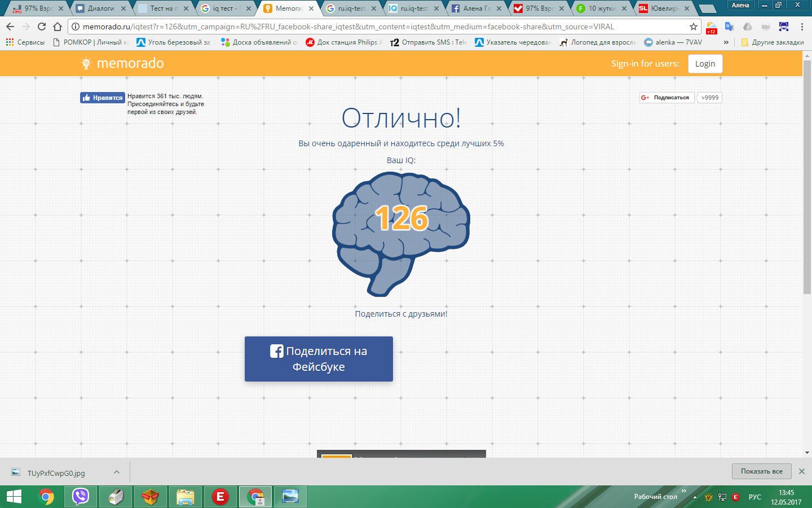
Task: Open the red E app in taskbar
Action: point(220,497)
